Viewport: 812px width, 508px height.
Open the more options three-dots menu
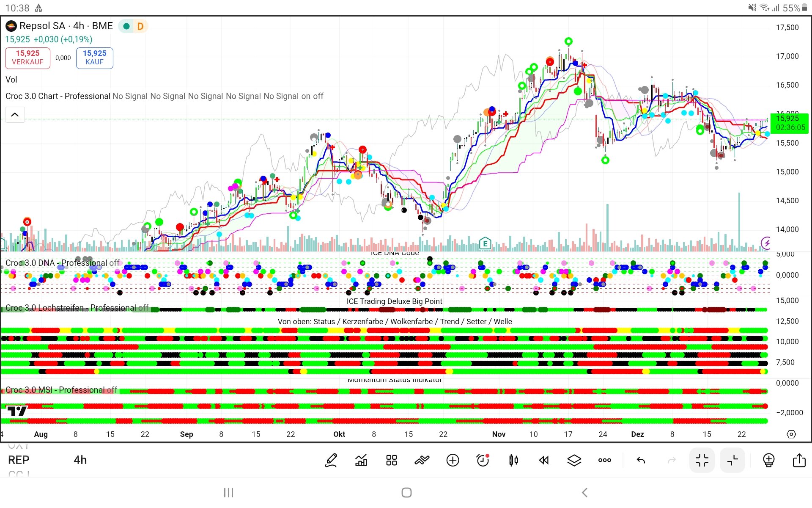[604, 460]
